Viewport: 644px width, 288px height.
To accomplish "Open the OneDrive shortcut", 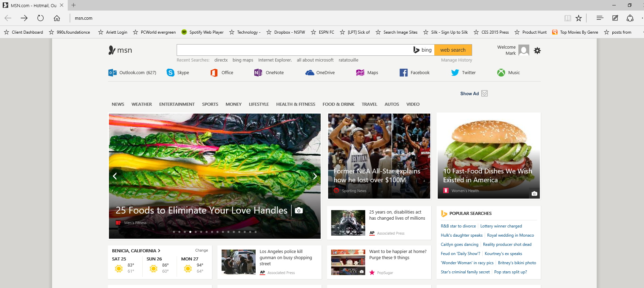I will pos(320,72).
